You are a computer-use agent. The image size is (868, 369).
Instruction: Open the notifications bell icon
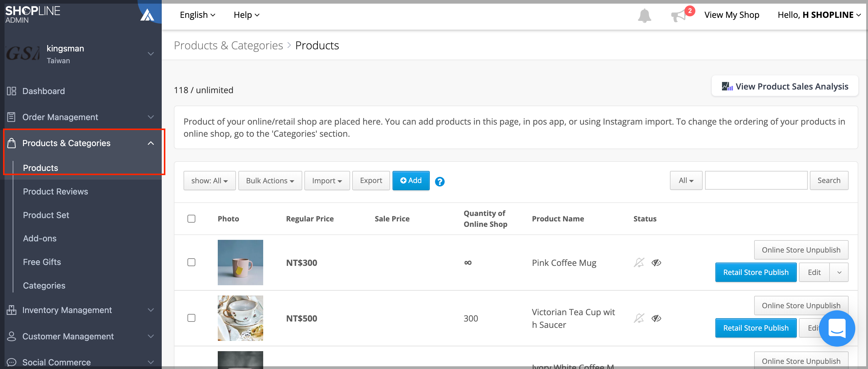[644, 15]
